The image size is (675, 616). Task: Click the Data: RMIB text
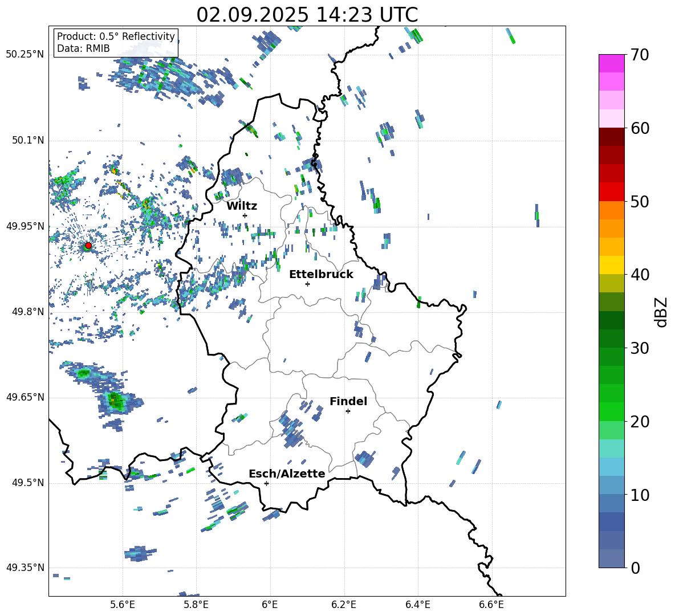83,48
